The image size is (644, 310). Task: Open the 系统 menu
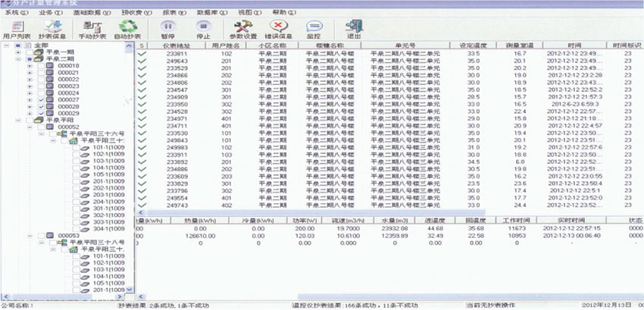[15, 13]
